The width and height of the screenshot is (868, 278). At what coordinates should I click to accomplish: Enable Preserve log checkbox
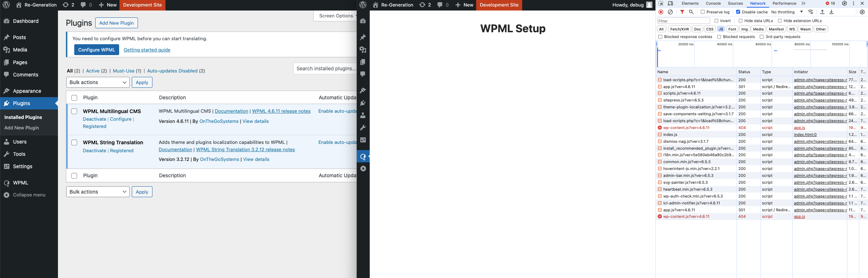pos(703,12)
